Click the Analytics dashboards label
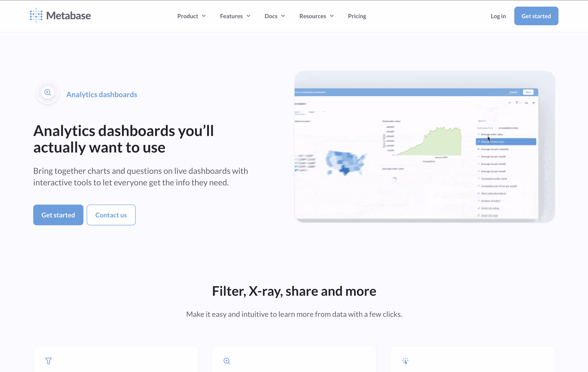588x372 pixels. tap(102, 94)
